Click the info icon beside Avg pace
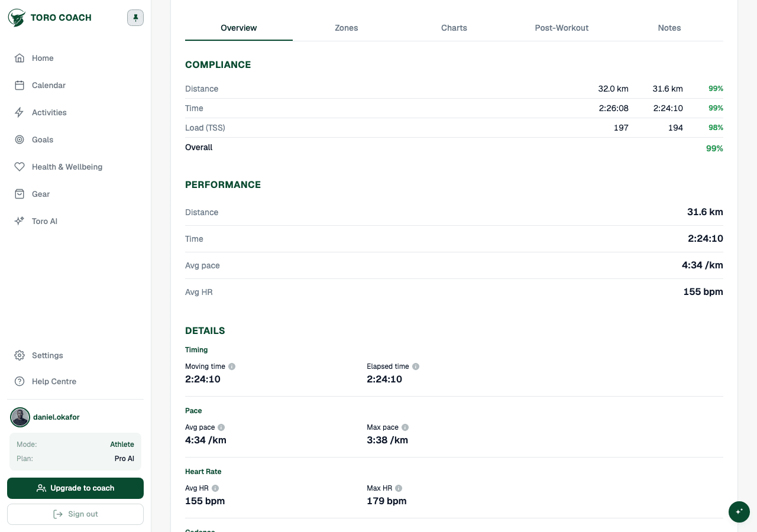The height and width of the screenshot is (532, 757). 221,427
